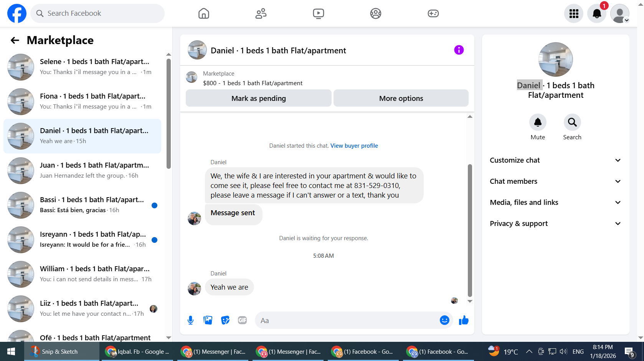This screenshot has height=361, width=644.
Task: Expand Customize chat section
Action: coord(555,160)
